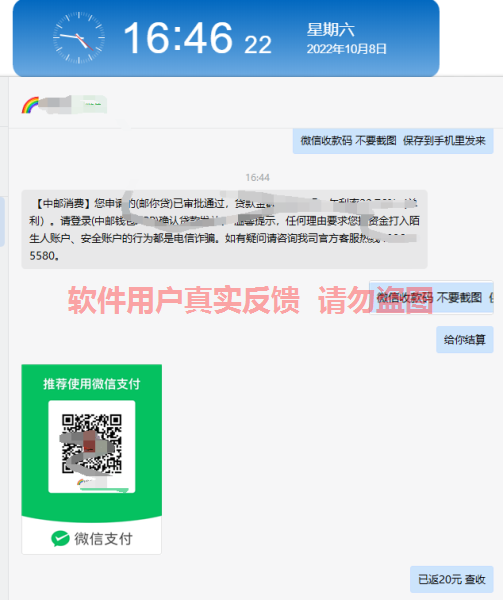The width and height of the screenshot is (503, 600).
Task: Click the green tag beside contact name
Action: point(90,104)
